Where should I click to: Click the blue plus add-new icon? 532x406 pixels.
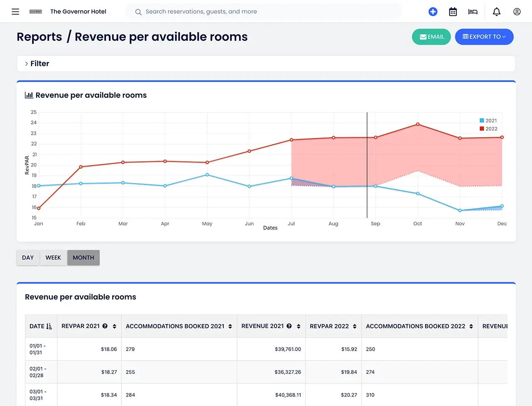[433, 12]
